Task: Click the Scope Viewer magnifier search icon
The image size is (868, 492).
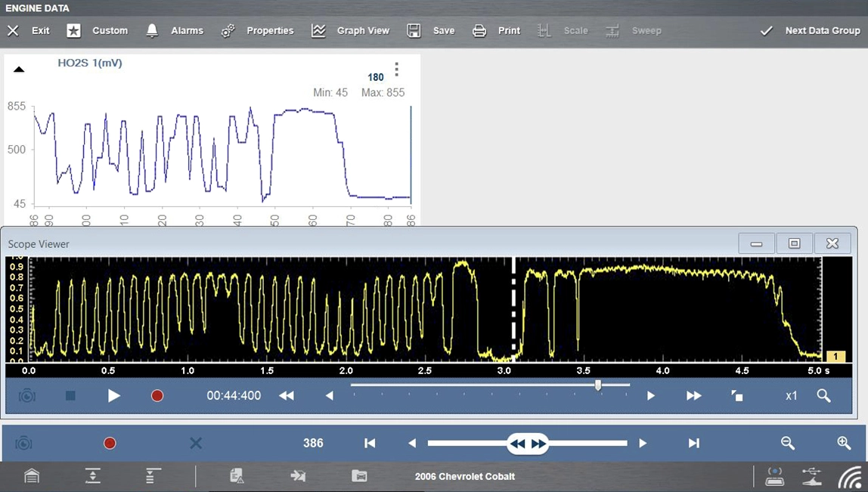Action: [x=823, y=396]
